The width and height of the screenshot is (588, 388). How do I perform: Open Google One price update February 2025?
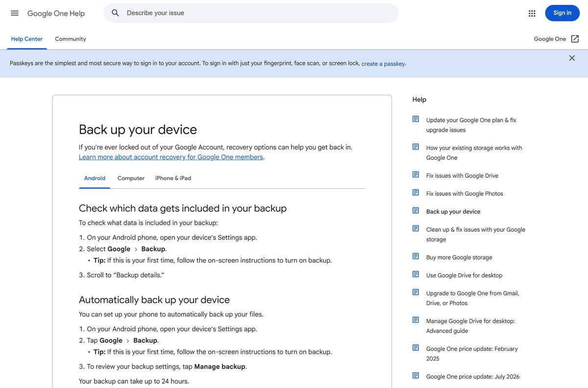click(472, 354)
